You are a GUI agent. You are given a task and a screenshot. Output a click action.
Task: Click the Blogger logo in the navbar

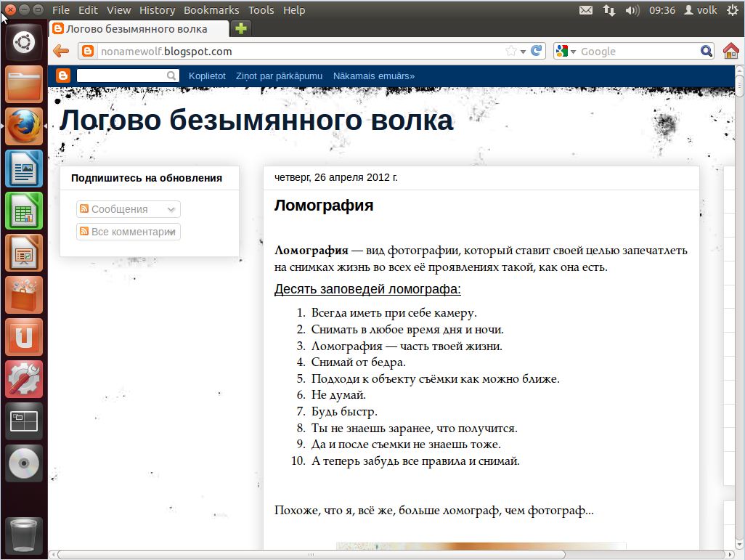62,76
